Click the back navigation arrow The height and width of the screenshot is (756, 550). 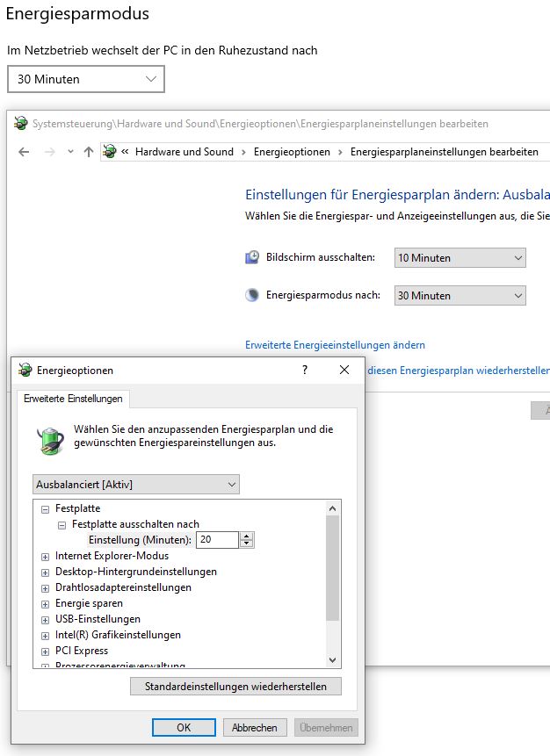point(24,152)
